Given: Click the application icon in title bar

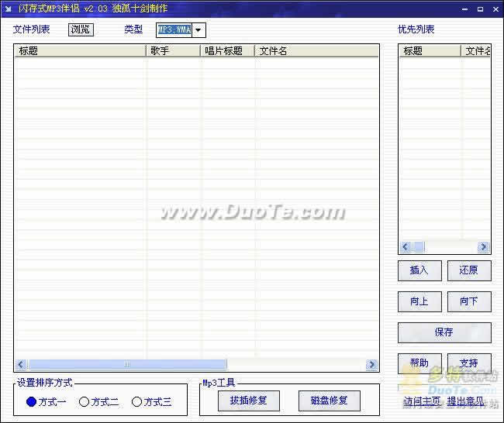Looking at the screenshot, I should point(9,9).
